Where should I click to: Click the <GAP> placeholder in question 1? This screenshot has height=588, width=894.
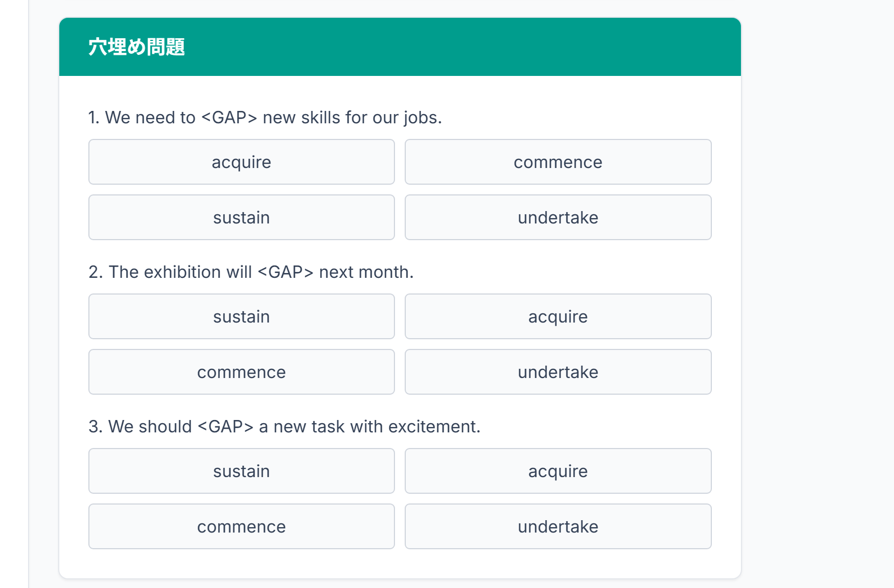point(229,117)
